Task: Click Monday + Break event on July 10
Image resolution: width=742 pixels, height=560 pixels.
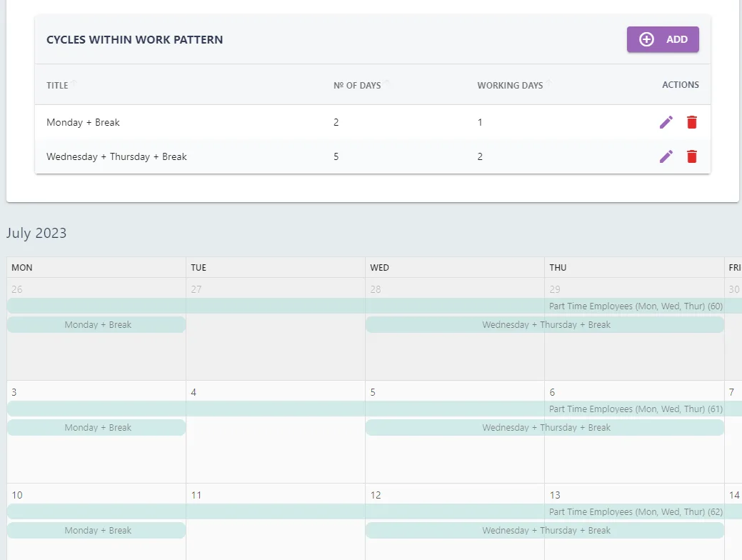Action: click(96, 530)
